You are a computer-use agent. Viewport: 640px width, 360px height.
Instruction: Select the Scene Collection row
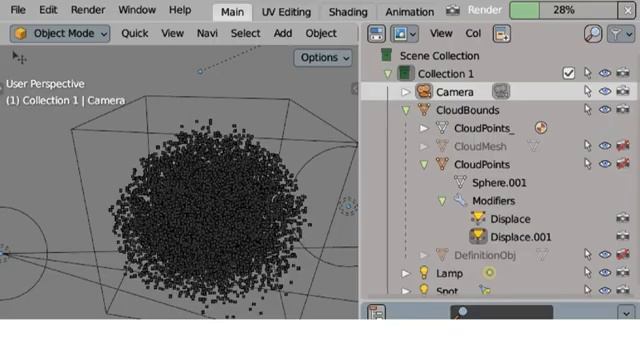point(500,56)
